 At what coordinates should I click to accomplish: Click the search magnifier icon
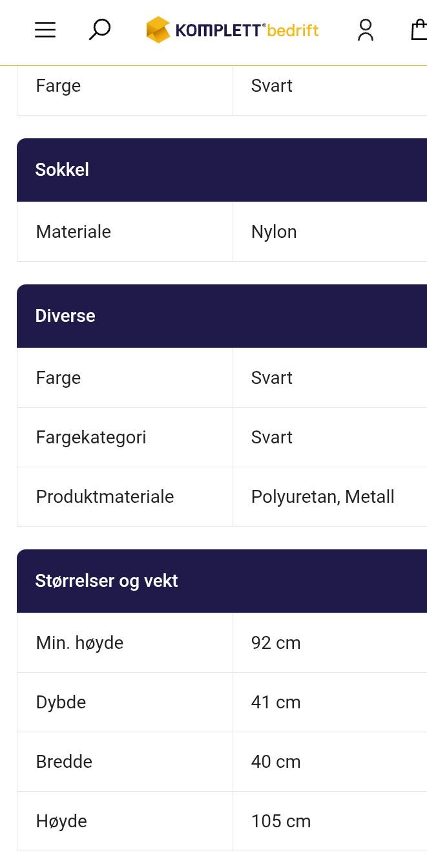point(99,30)
